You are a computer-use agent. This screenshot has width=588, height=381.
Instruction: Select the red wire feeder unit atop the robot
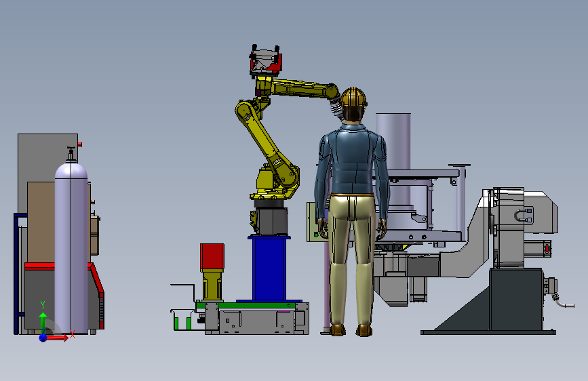[265, 61]
